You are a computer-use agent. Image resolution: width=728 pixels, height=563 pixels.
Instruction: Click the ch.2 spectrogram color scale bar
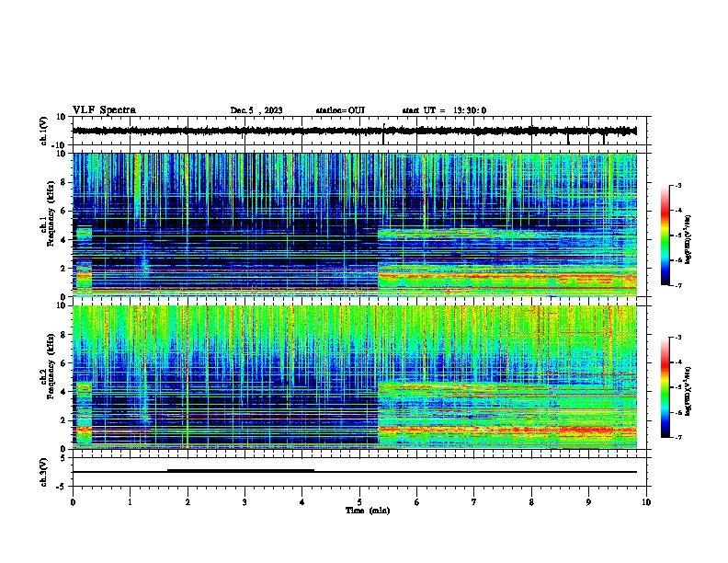(x=665, y=387)
